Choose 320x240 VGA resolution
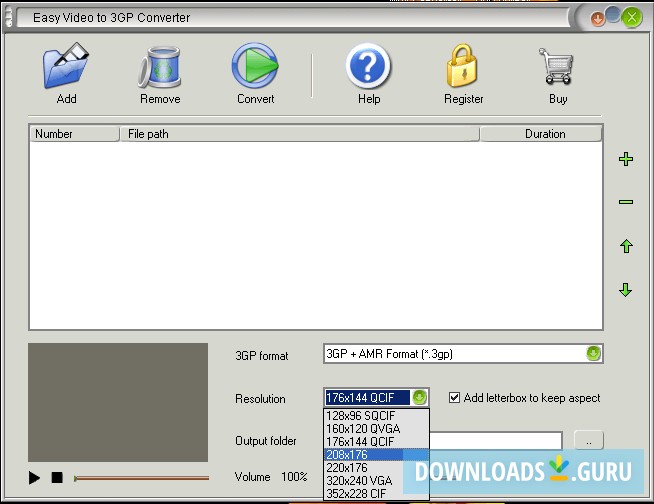Screen dimensions: 654x504 click(376, 480)
